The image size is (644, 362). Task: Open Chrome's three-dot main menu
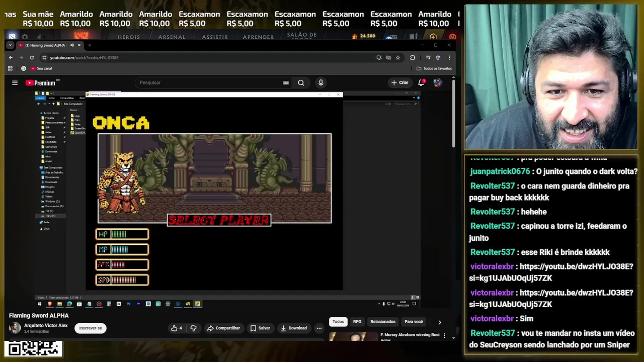coord(449,58)
